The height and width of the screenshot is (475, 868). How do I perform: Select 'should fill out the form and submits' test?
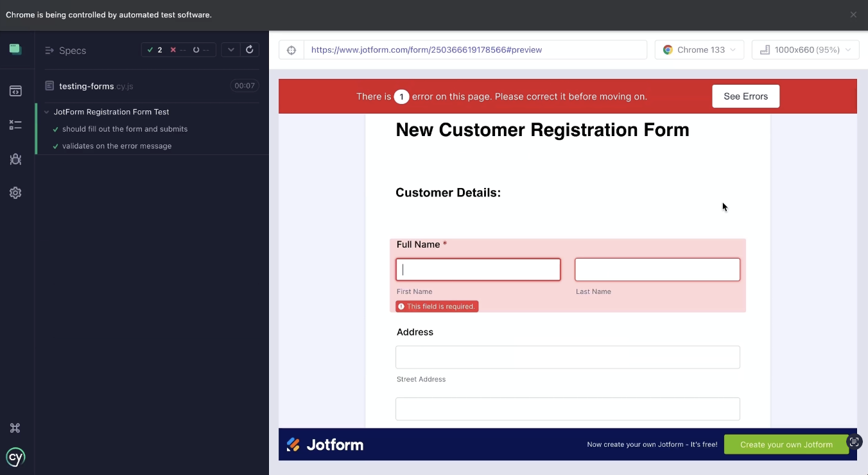coord(125,129)
